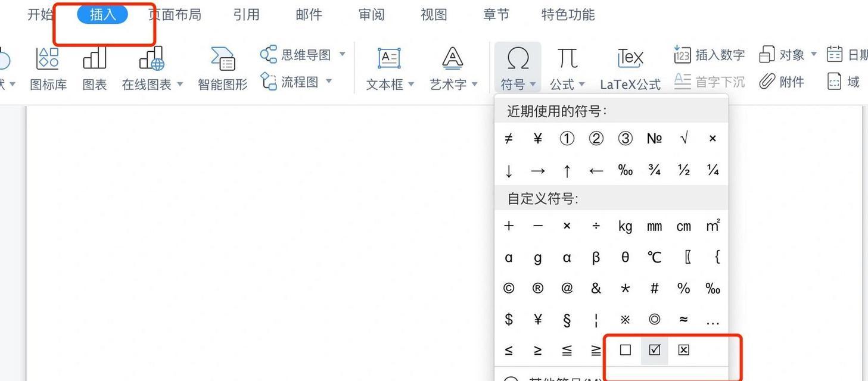This screenshot has width=868, height=381.
Task: Insert the ÷ division symbol
Action: (596, 226)
